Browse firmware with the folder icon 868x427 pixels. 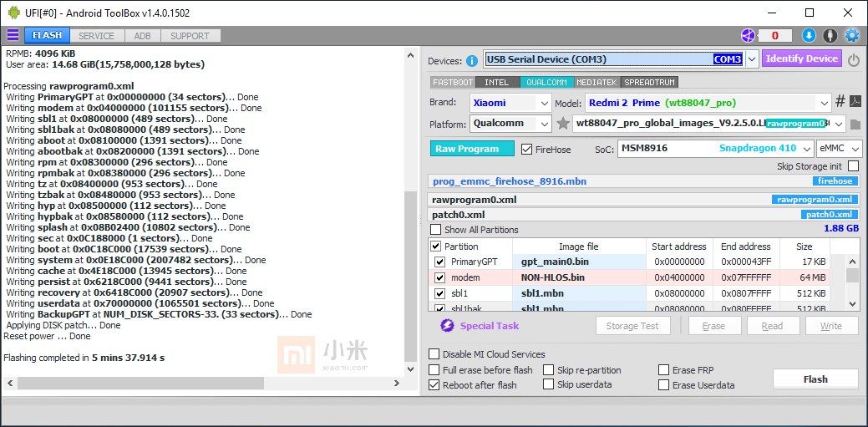click(x=855, y=124)
